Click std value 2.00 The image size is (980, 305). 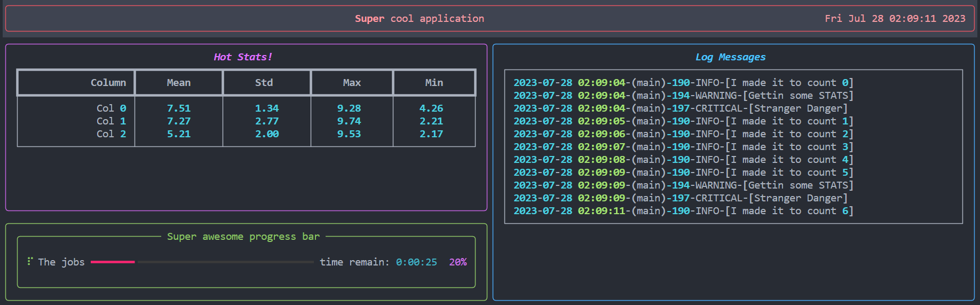(x=267, y=134)
